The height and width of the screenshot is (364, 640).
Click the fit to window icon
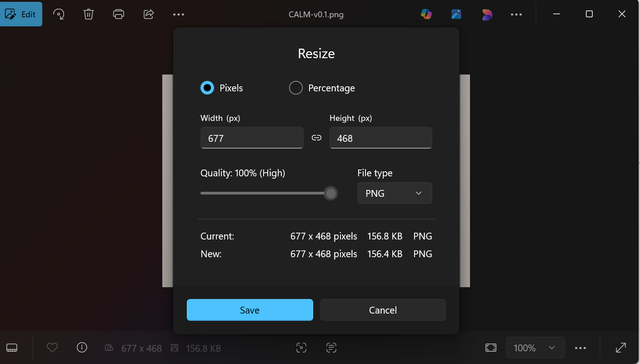click(491, 348)
